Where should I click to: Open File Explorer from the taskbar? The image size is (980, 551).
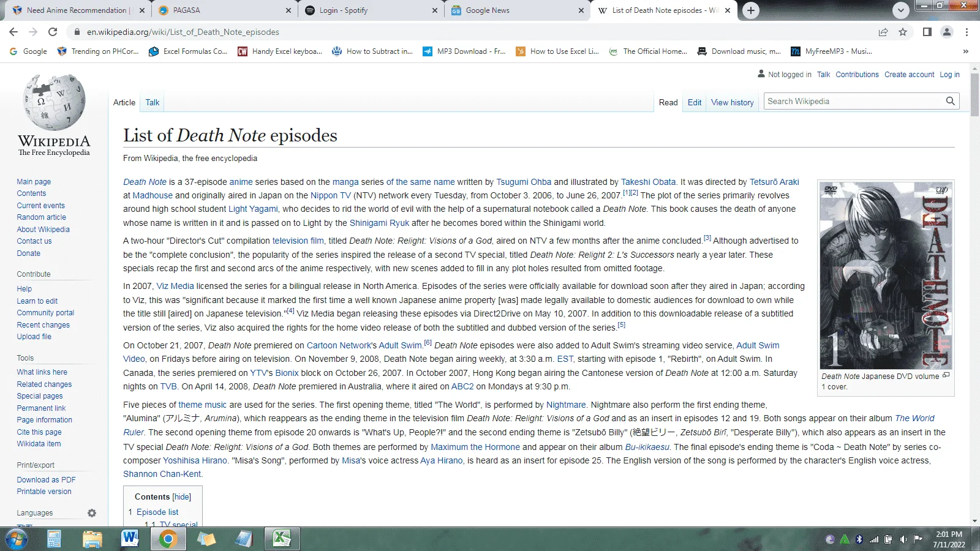click(92, 539)
